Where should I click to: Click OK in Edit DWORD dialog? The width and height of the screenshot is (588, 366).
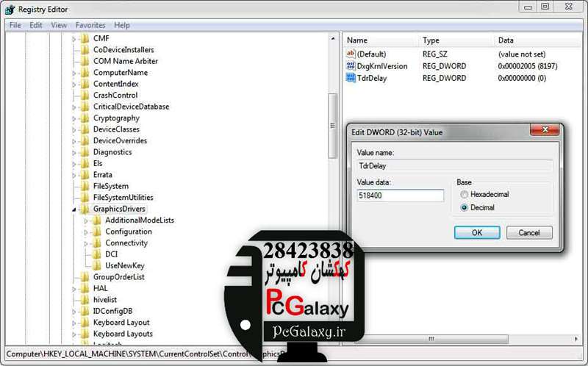click(477, 232)
